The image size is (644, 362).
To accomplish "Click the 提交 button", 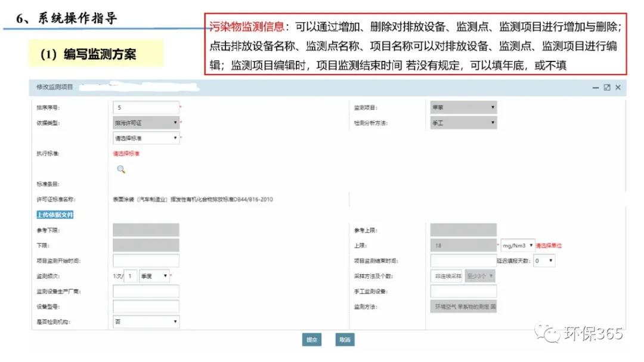I will click(x=311, y=339).
